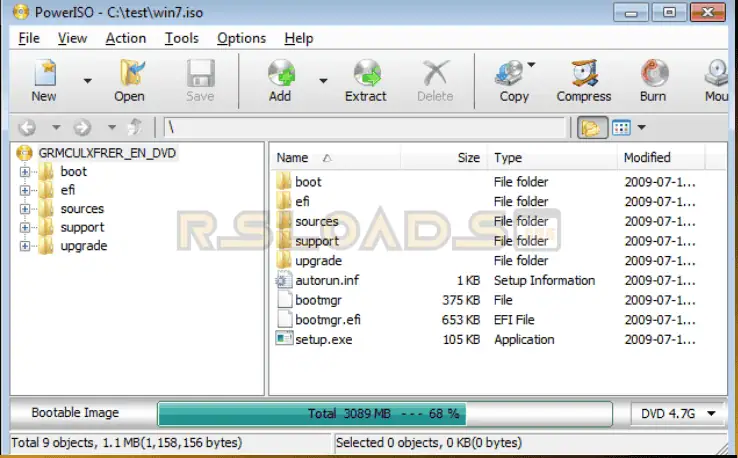Click the New image toolbar icon

tap(45, 73)
